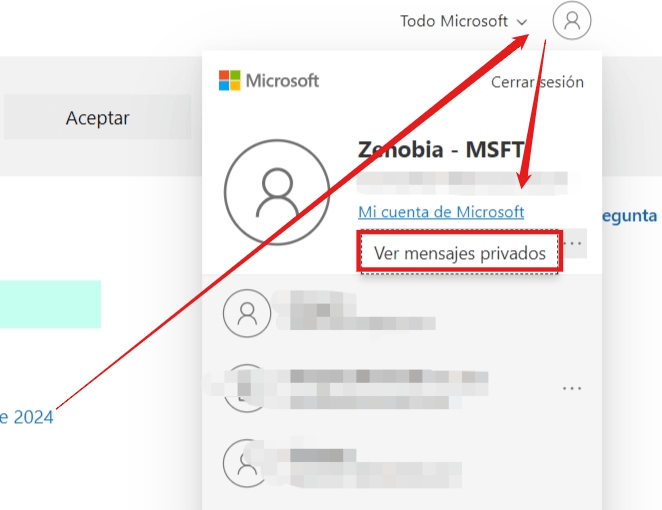Open the three-dots menu beside Ver mensajes privados

(573, 243)
